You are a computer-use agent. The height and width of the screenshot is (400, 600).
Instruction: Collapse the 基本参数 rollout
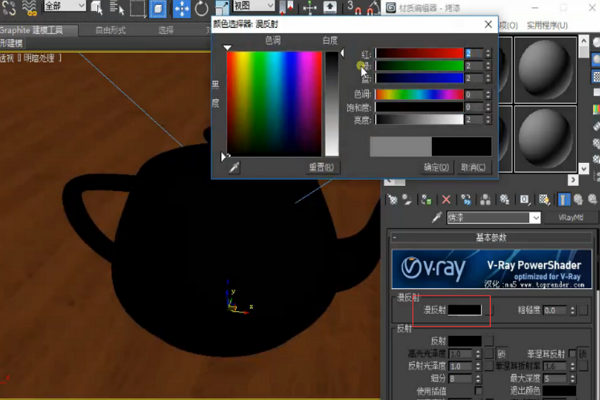click(491, 238)
